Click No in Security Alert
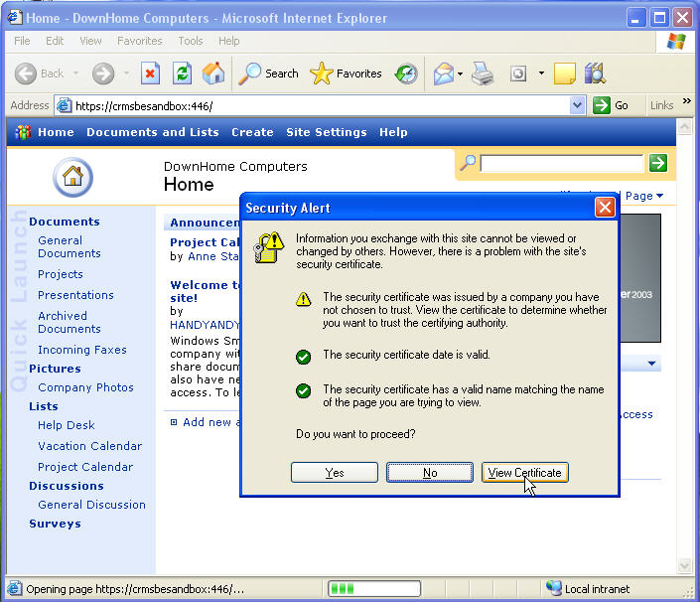Screen dimensions: 700x602 click(x=430, y=473)
